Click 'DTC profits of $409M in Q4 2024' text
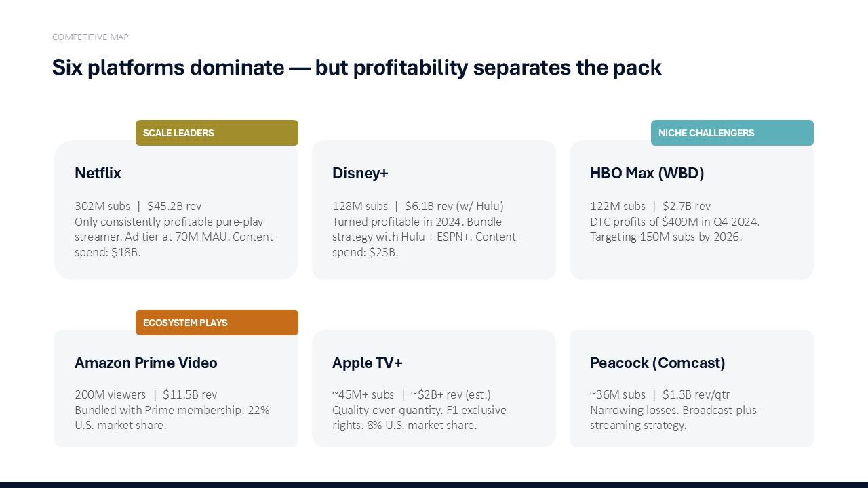868x488 pixels. (675, 222)
